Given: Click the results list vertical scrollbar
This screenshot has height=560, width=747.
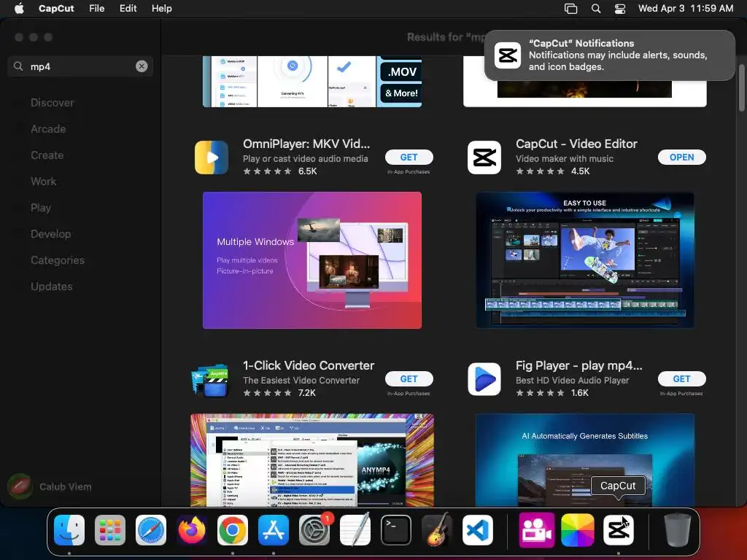Looking at the screenshot, I should (741, 88).
